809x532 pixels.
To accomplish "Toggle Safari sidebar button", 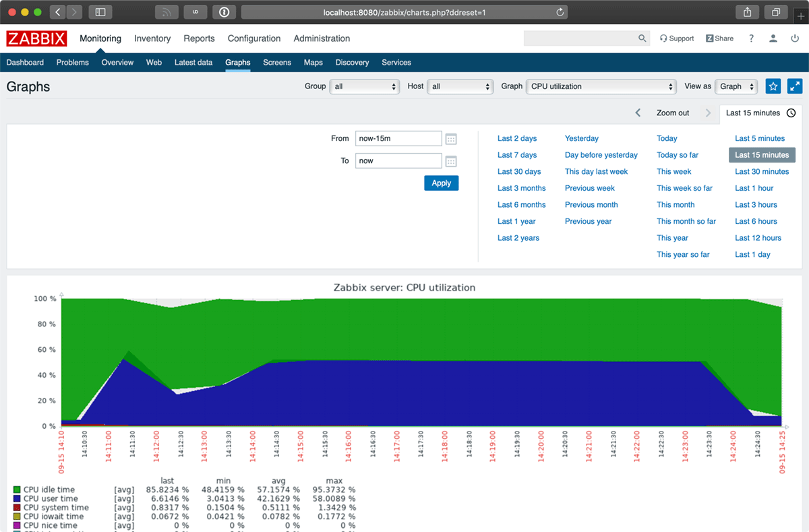I will click(x=100, y=12).
